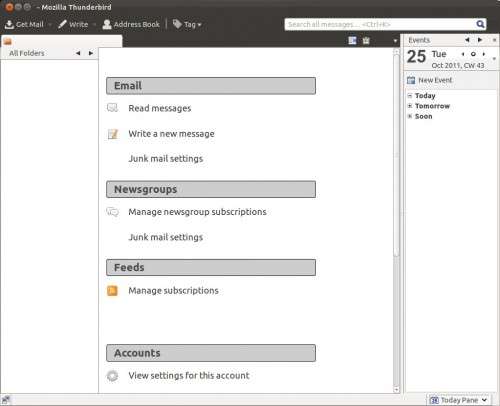Click the Read messages envelope icon
500x406 pixels.
click(112, 108)
